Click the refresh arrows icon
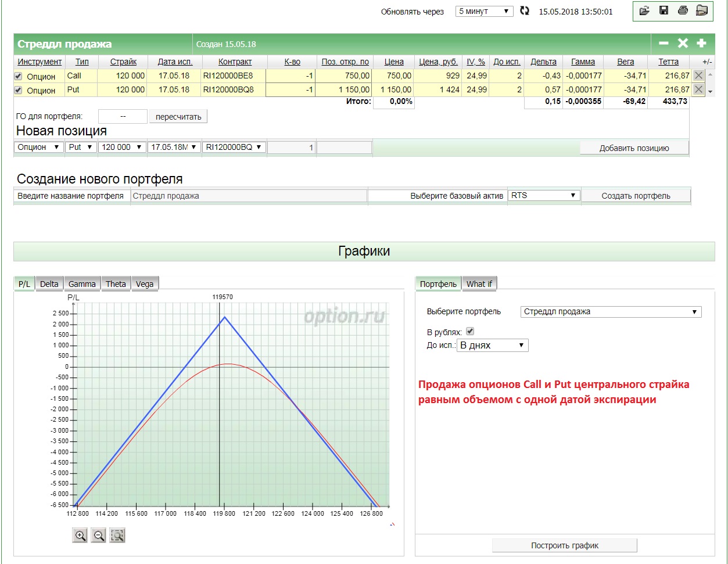Screen dimensions: 728x564 [x=525, y=11]
